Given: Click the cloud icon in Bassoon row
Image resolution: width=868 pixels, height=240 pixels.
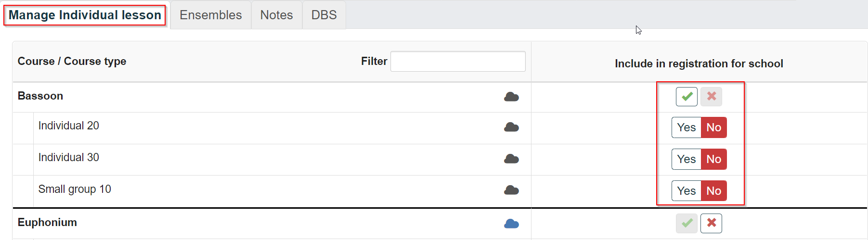Looking at the screenshot, I should 511,97.
